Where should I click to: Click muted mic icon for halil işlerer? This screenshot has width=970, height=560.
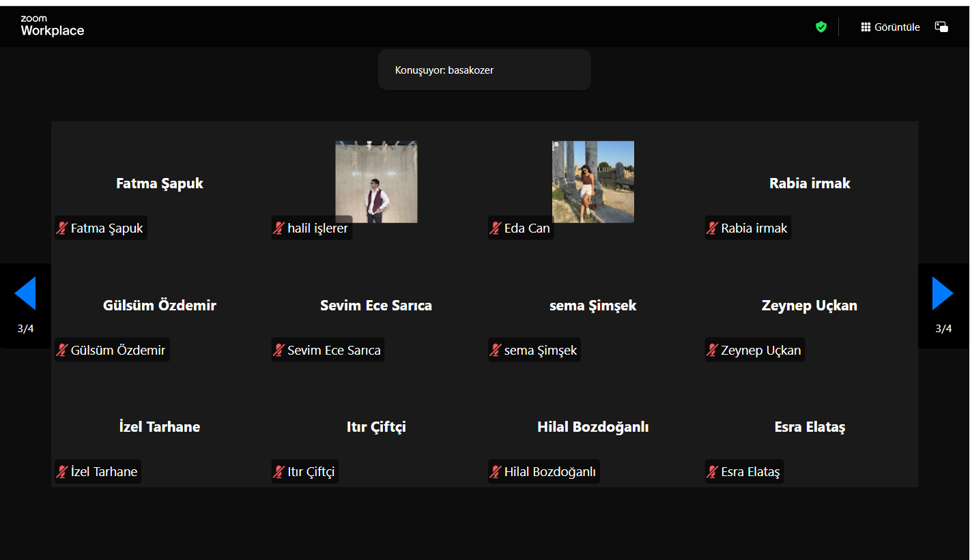[279, 229]
